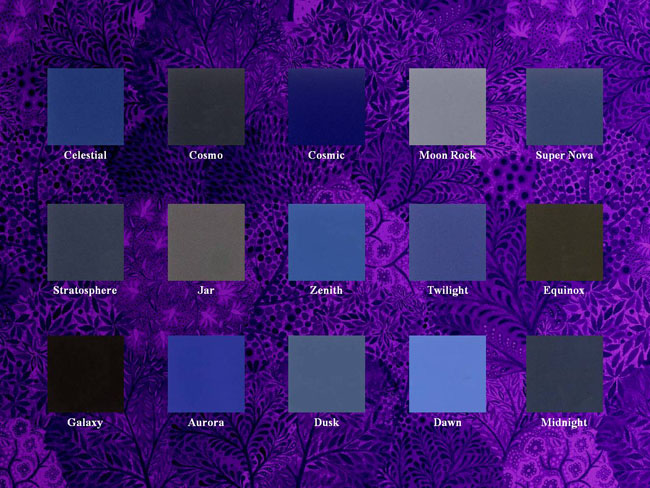650x488 pixels.
Task: Pick the Cosmic navy color swatch
Action: point(326,106)
